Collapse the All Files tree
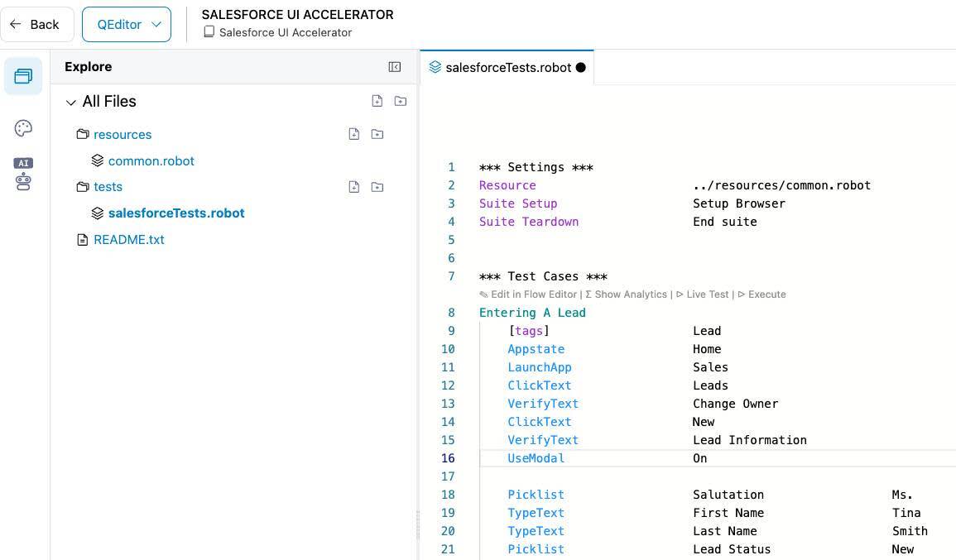956x560 pixels. (70, 103)
